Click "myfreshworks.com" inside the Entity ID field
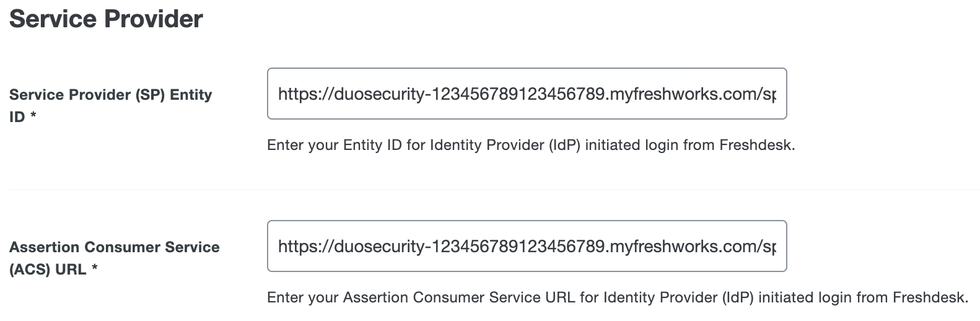Viewport: 980px width, 321px height. click(x=683, y=94)
